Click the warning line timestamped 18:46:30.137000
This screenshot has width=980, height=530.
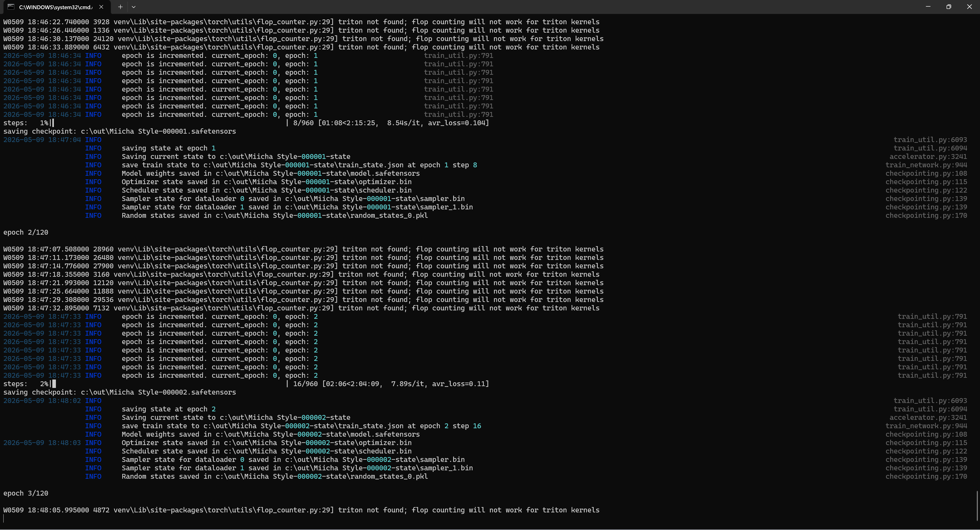303,39
